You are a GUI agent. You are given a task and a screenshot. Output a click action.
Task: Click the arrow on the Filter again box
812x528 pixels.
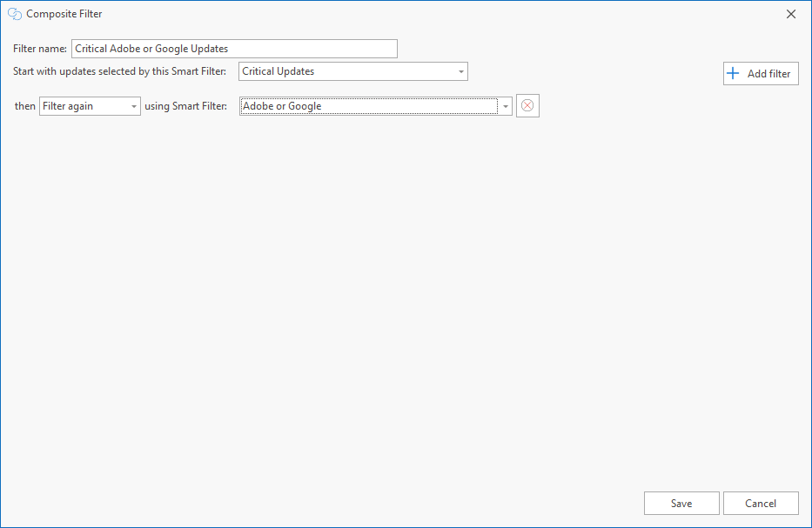pyautogui.click(x=136, y=104)
